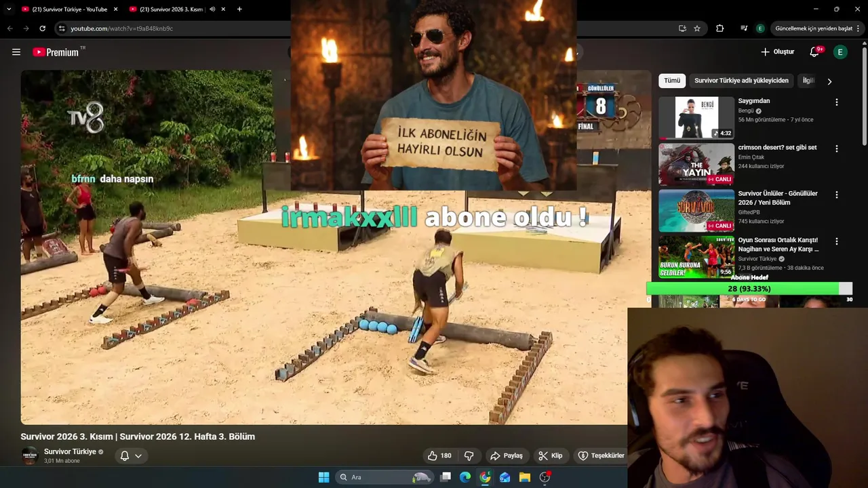The width and height of the screenshot is (868, 488).
Task: Open the crimson desert live stream thumbnail
Action: pos(696,164)
